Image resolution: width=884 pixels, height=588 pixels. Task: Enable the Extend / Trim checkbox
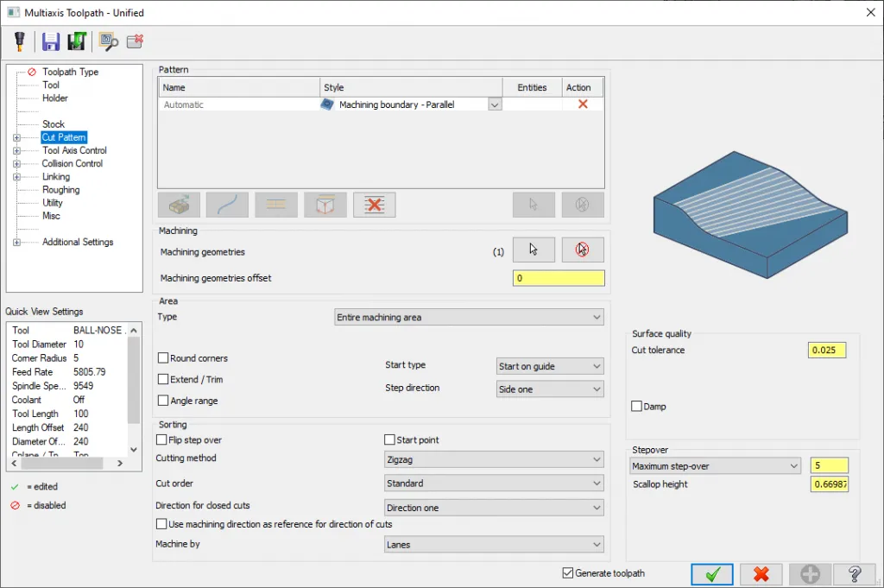(x=163, y=379)
